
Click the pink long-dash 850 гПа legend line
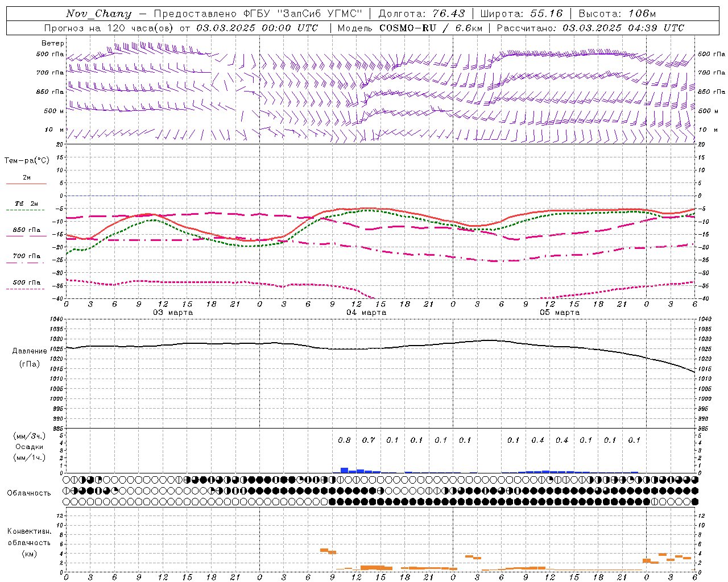tap(26, 236)
